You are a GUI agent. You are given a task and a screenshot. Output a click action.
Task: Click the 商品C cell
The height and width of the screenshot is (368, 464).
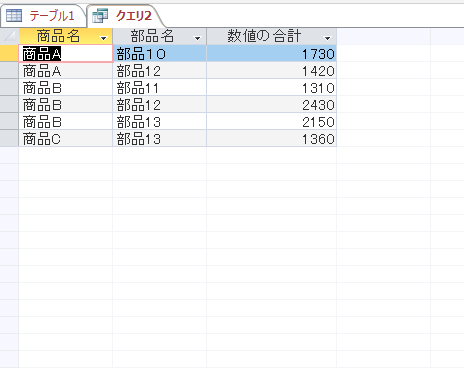[x=66, y=139]
